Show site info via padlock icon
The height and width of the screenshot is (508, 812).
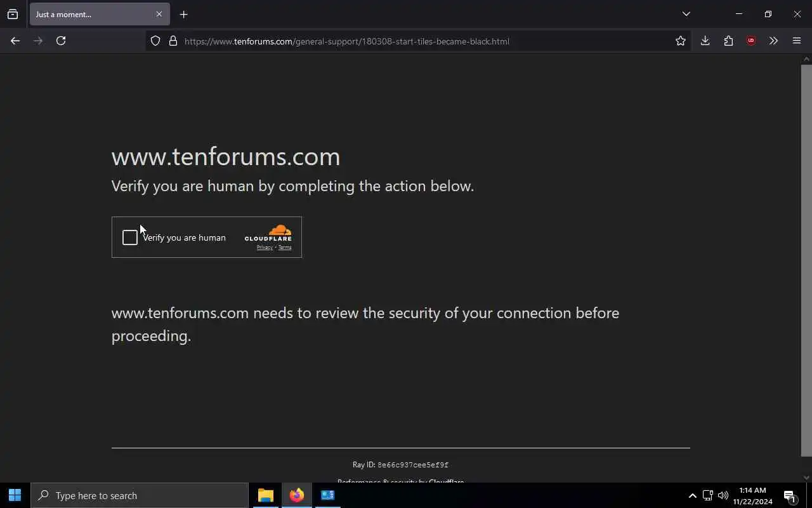(x=173, y=41)
